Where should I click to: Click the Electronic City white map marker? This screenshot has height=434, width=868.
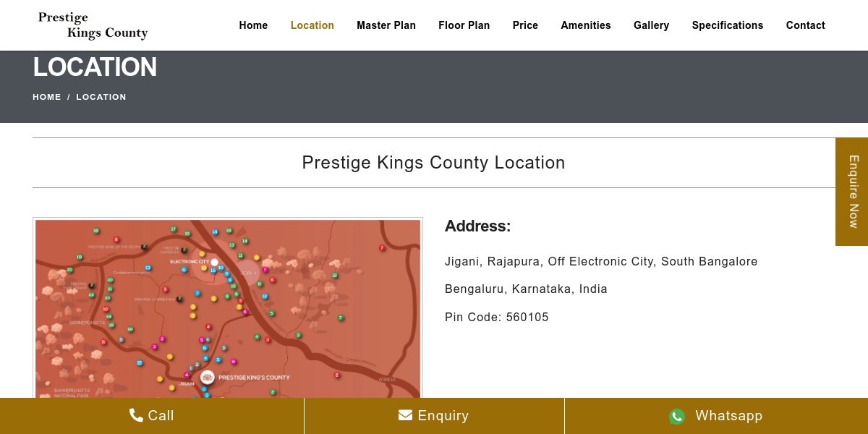(215, 262)
